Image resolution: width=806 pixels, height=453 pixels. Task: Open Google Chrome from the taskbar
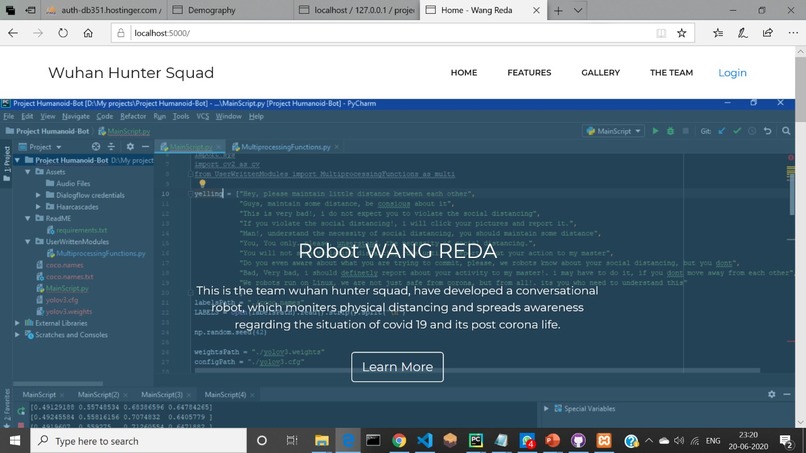(399, 441)
